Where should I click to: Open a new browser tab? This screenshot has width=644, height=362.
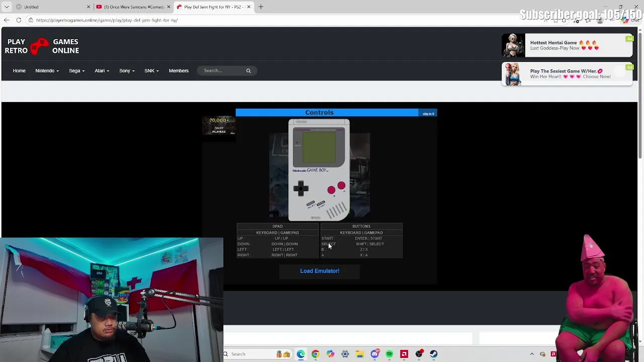click(x=261, y=7)
